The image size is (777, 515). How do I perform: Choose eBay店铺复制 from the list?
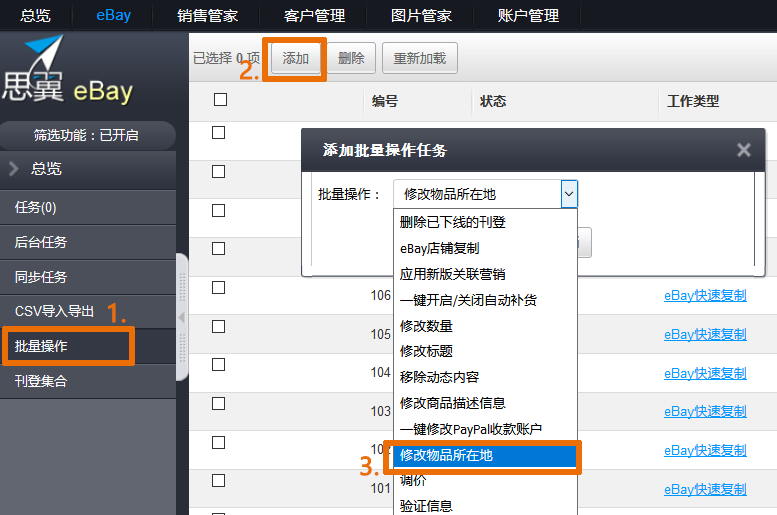point(485,248)
